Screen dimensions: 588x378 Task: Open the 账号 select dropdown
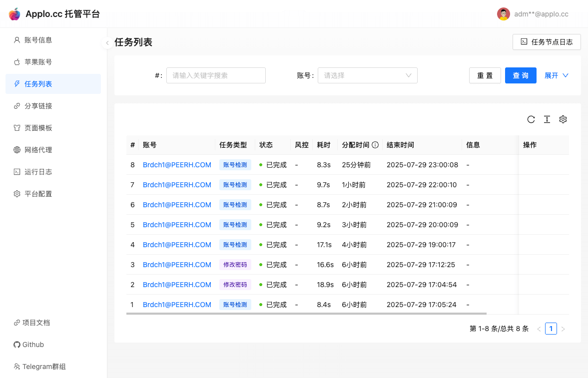(x=367, y=75)
